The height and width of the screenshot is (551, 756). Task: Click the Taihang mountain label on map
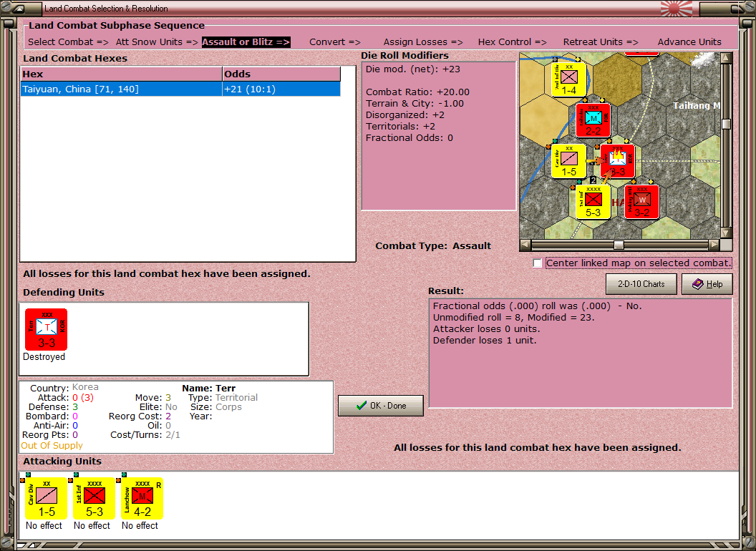tap(696, 106)
